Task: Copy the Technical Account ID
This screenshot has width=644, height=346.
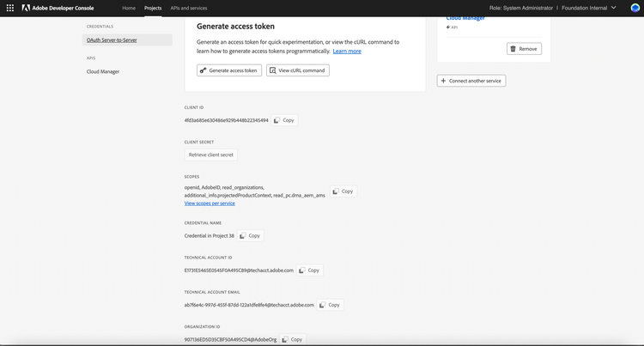Action: tap(310, 270)
